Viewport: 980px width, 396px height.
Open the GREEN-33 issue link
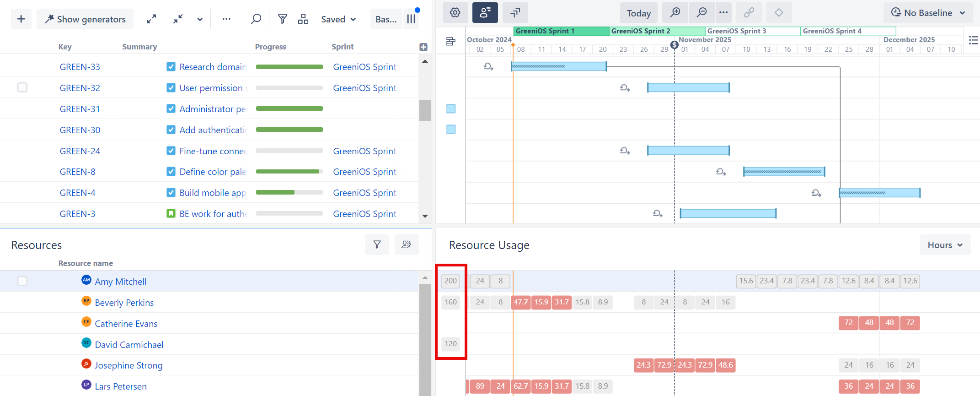click(80, 67)
